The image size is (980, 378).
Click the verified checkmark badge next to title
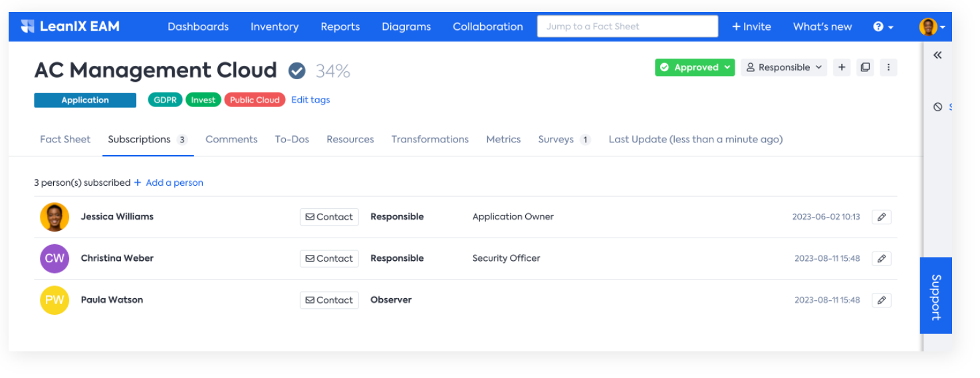click(297, 70)
